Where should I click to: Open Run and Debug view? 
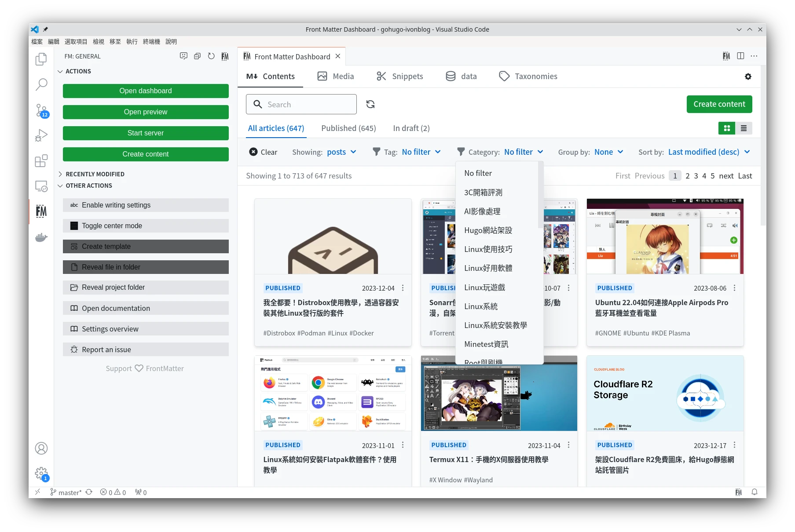pyautogui.click(x=41, y=135)
